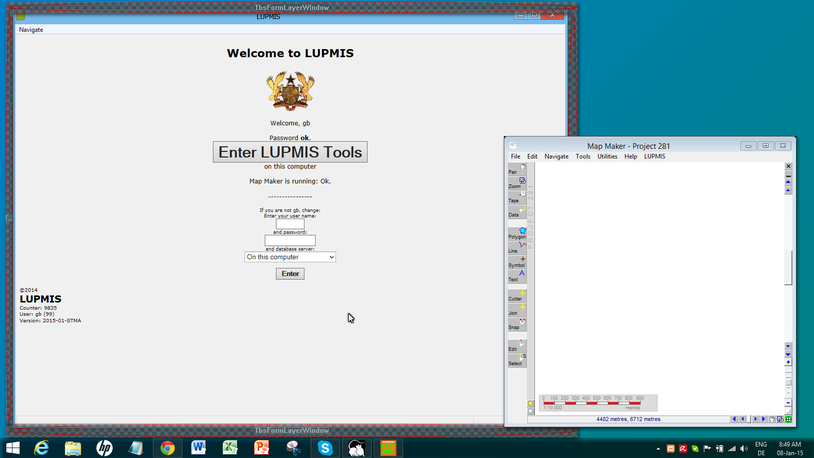Open Microsoft Word from the taskbar
814x458 pixels.
coord(198,448)
